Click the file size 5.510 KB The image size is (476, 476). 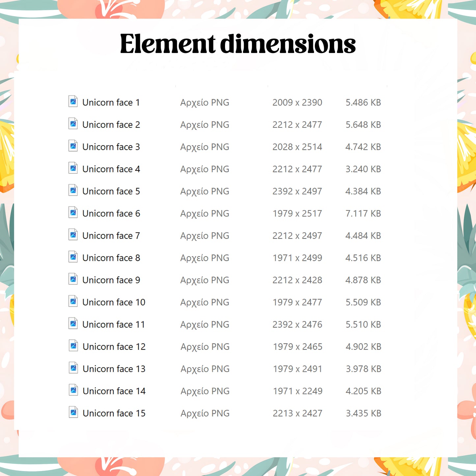click(x=363, y=324)
